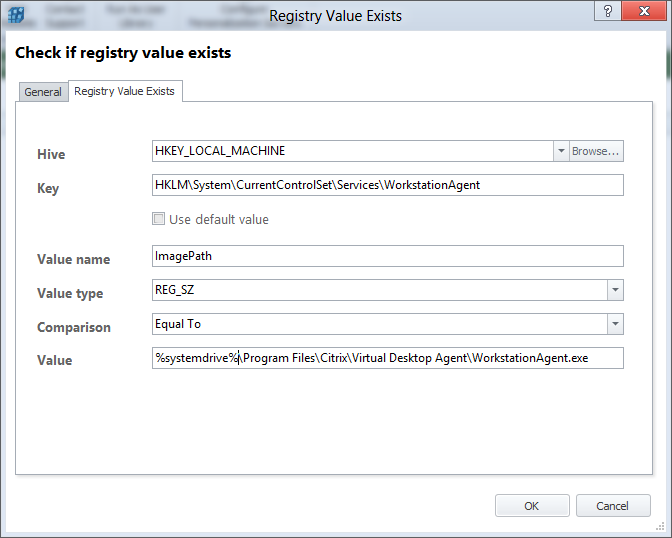Click the application icon in the title bar

16,17
